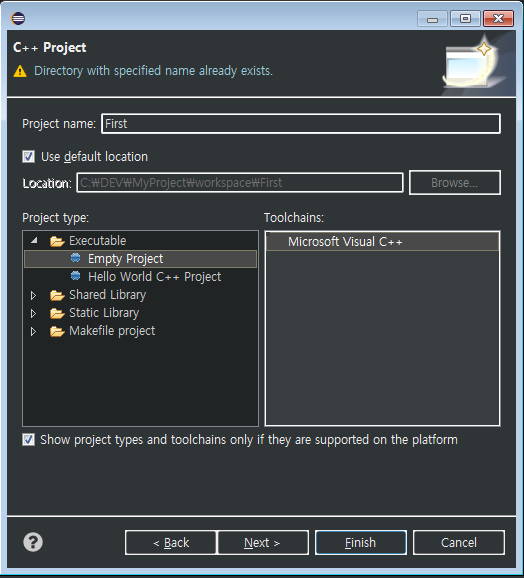Go to the previous page with Back
The image size is (524, 578).
click(x=171, y=542)
